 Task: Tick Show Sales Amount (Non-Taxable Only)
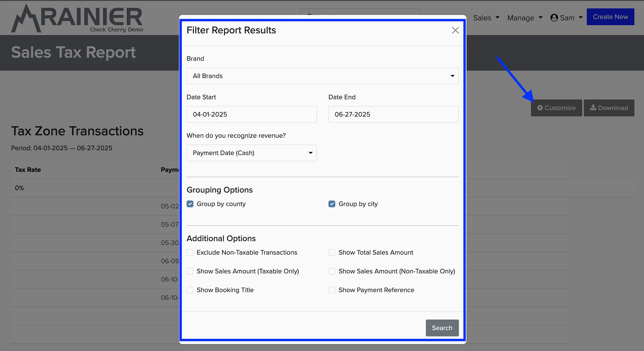click(332, 271)
